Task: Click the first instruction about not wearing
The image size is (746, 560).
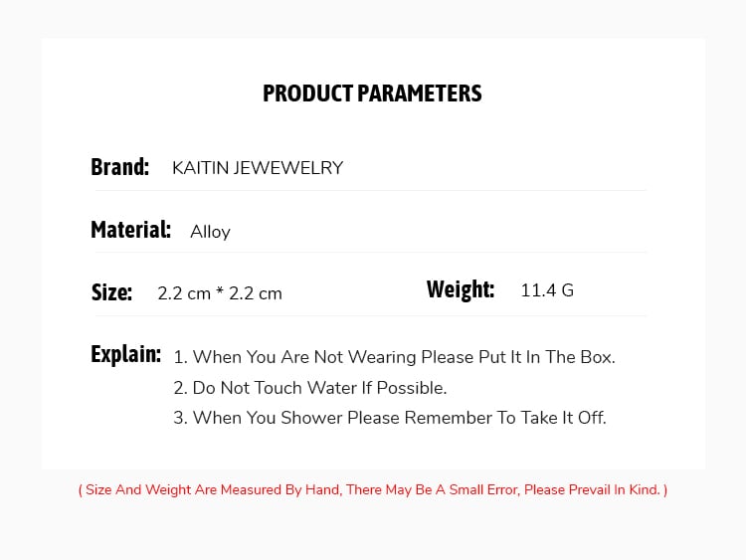Action: coord(394,357)
